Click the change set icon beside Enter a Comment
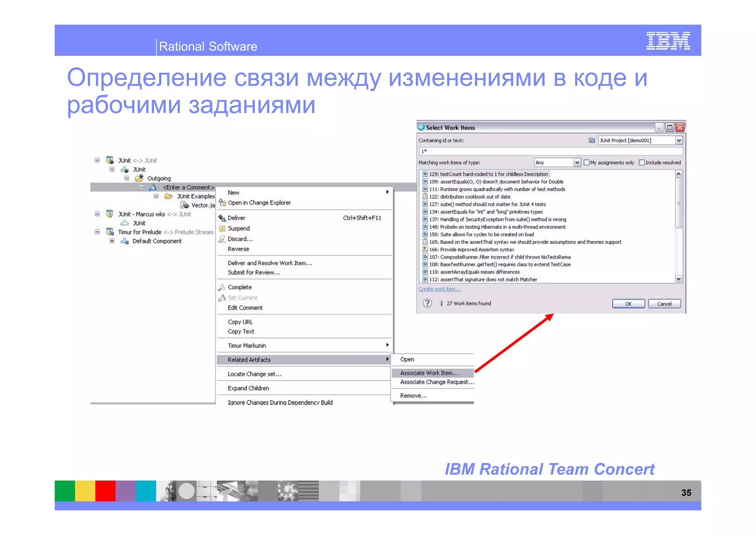The image size is (756, 535). [153, 187]
